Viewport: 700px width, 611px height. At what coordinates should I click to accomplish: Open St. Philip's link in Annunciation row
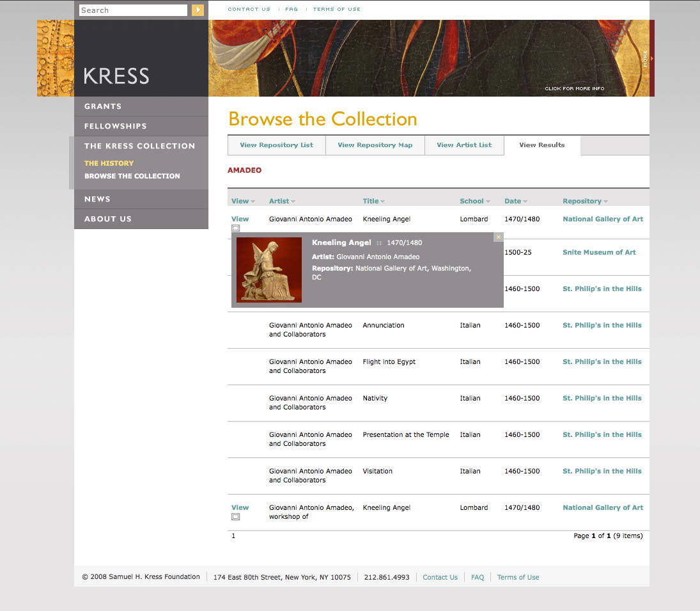[x=602, y=325]
